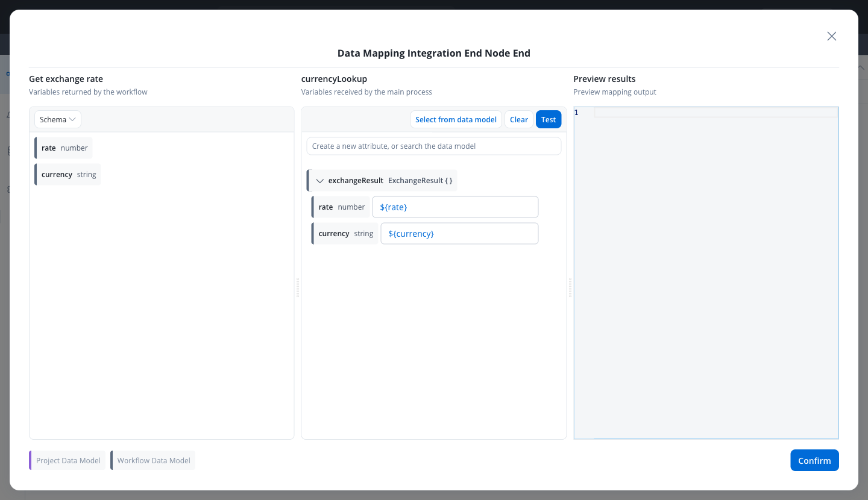
Task: Click the Preview results heading
Action: 605,79
